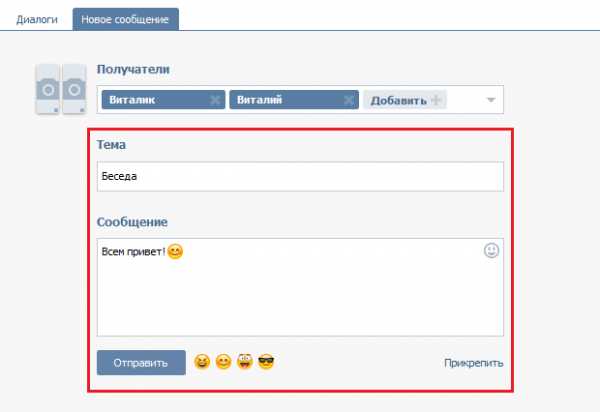
Task: Click the first camera avatar placeholder
Action: click(48, 89)
